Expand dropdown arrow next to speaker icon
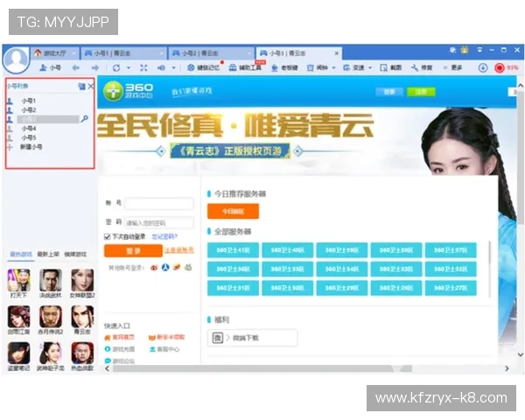Viewport: 525px width, 420px height. tap(173, 68)
